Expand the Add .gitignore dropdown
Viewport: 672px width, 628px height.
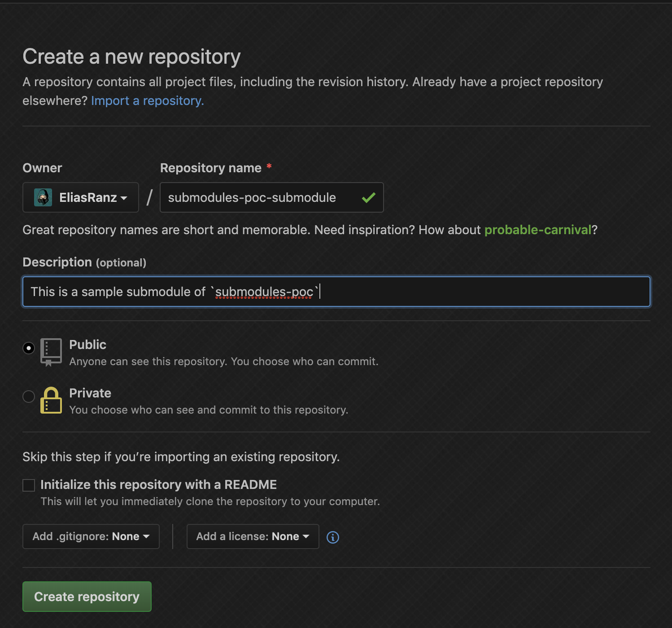[91, 536]
